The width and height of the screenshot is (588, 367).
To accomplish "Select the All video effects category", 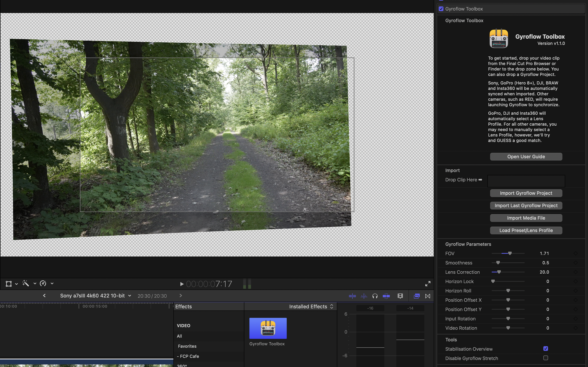I will [179, 336].
